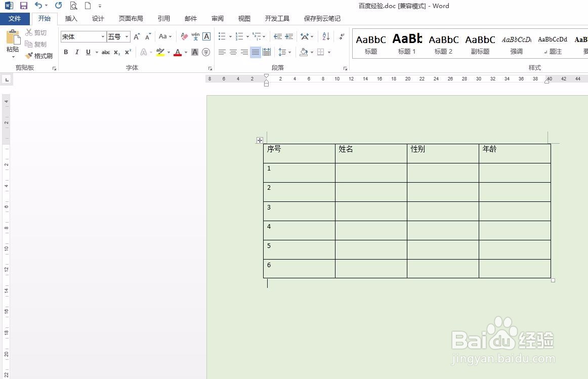The image size is (588, 379).
Task: Open print preview icon in quick access toolbar
Action: (73, 6)
